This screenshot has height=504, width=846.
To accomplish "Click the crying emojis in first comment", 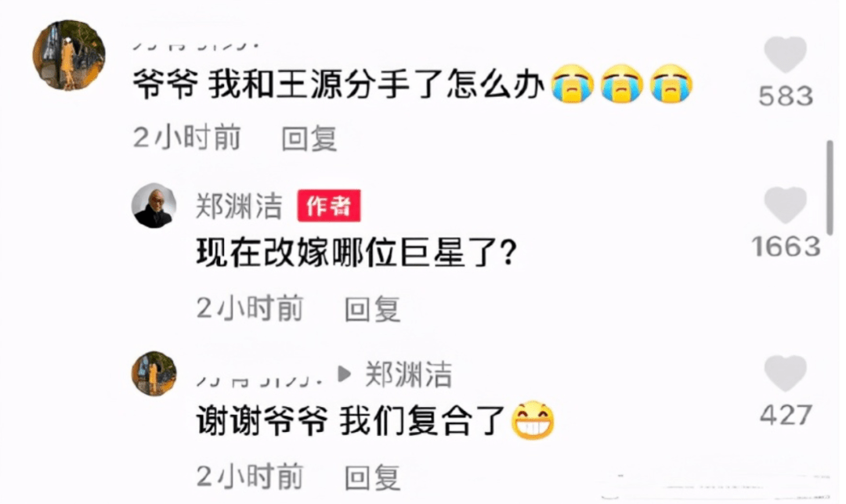I will click(x=621, y=84).
